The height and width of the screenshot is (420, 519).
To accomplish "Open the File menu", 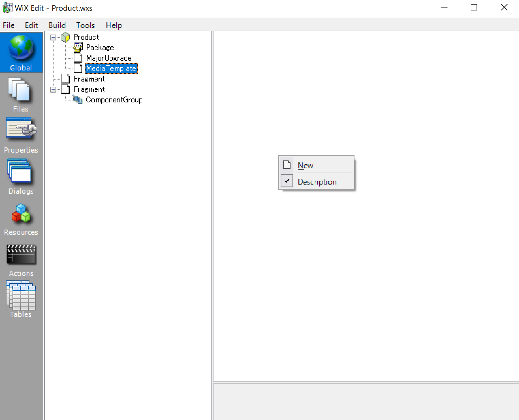I will coord(8,25).
